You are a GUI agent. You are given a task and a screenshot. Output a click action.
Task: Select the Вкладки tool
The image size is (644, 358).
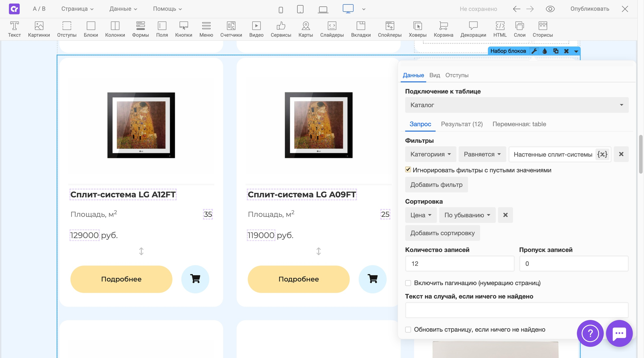pyautogui.click(x=361, y=29)
